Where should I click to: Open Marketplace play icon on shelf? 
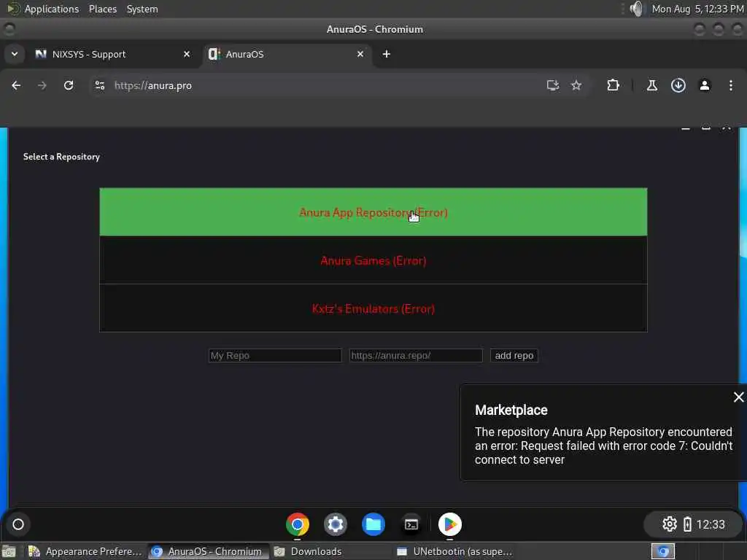tap(449, 524)
